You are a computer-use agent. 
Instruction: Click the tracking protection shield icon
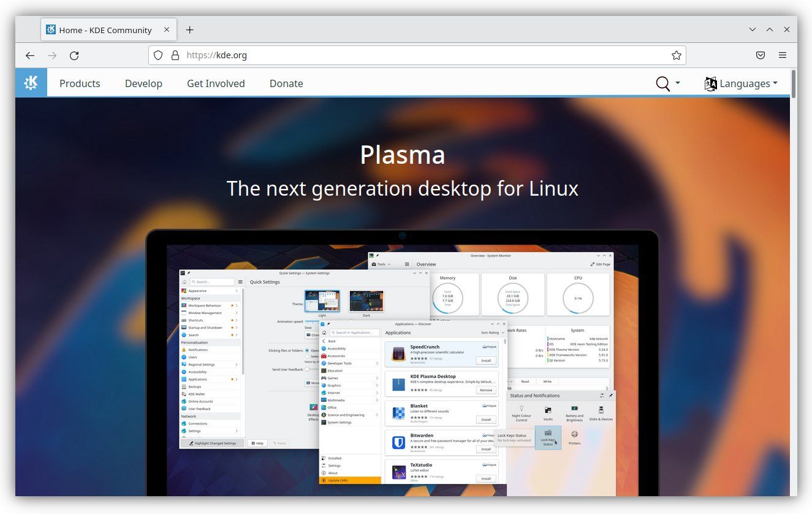pyautogui.click(x=158, y=55)
